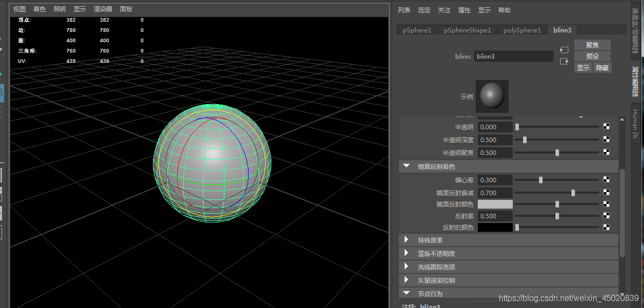The width and height of the screenshot is (644, 308).
Task: Click the 反射率 slider
Action: click(x=557, y=216)
